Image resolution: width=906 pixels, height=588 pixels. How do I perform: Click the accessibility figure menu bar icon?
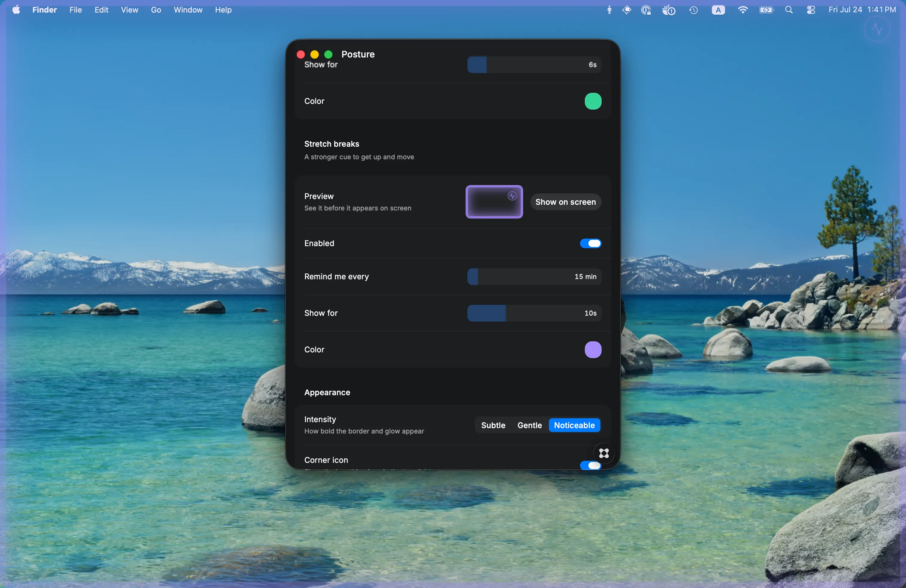(609, 10)
